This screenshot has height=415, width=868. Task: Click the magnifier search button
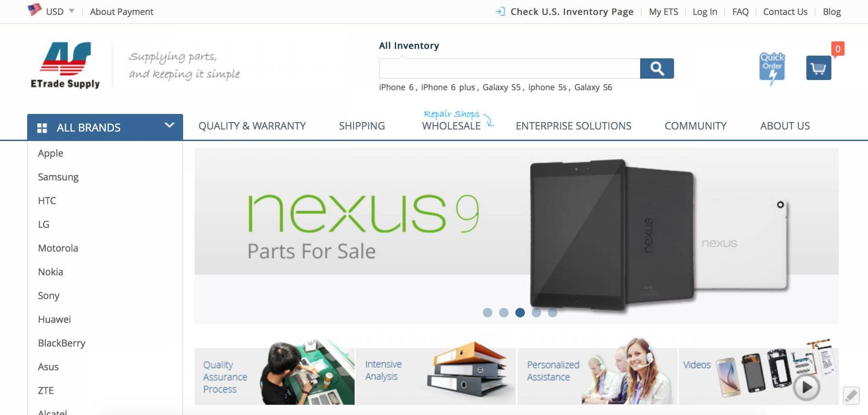657,68
